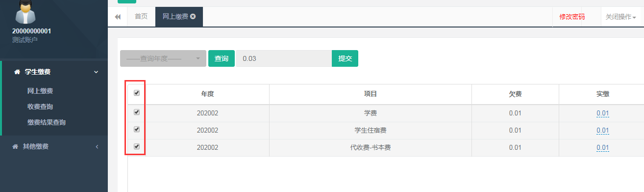The height and width of the screenshot is (192, 644).
Task: Expand the 其他缴费 menu arrow
Action: coord(97,147)
